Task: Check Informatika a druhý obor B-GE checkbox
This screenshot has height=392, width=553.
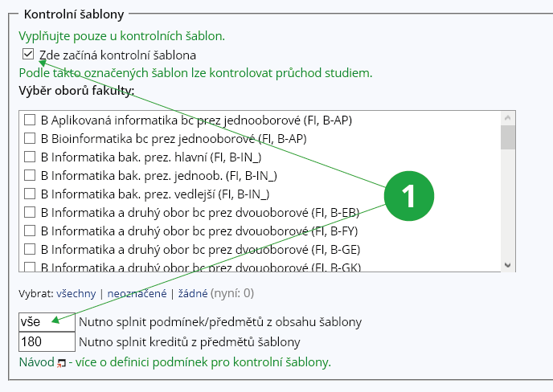Action: pos(30,249)
